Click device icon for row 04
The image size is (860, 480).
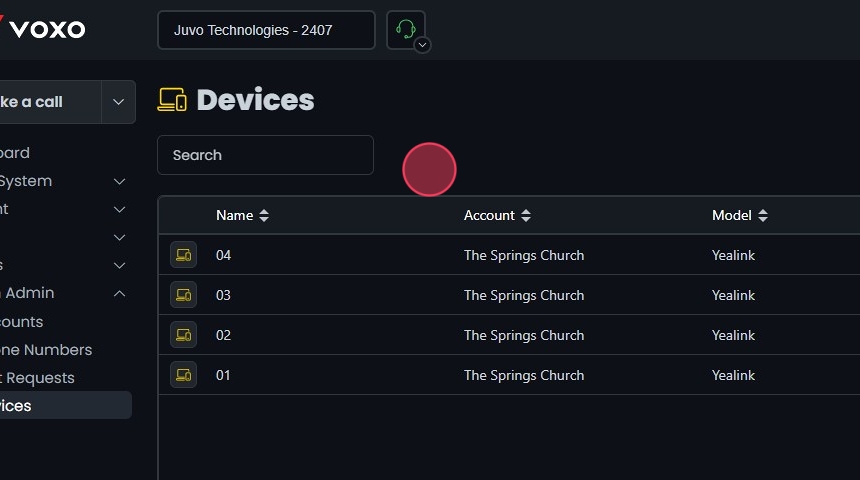coord(183,255)
